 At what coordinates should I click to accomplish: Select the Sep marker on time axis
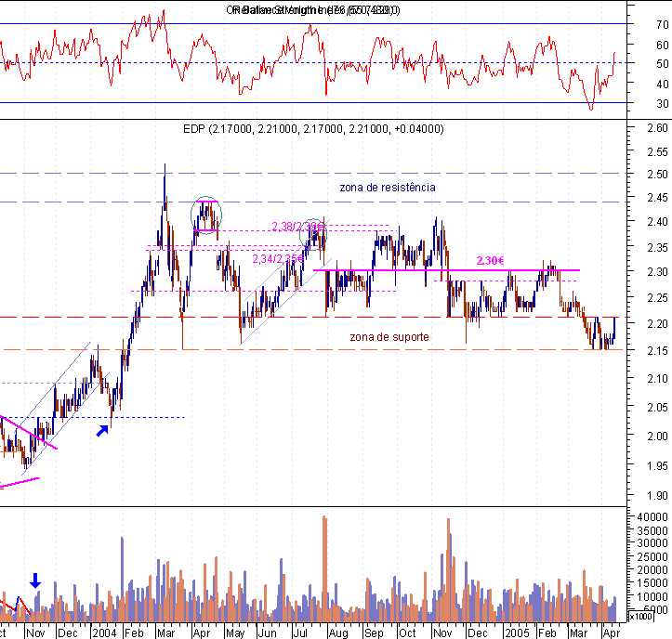(374, 633)
